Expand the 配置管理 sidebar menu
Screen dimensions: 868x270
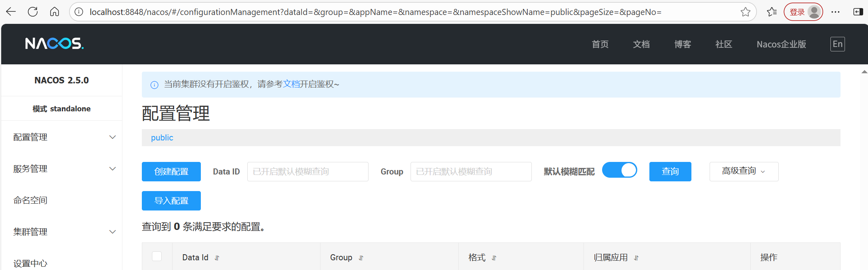[x=62, y=137]
